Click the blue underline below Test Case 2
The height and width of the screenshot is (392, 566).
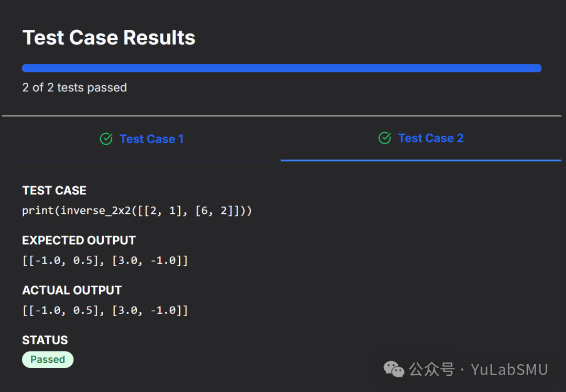pos(421,160)
